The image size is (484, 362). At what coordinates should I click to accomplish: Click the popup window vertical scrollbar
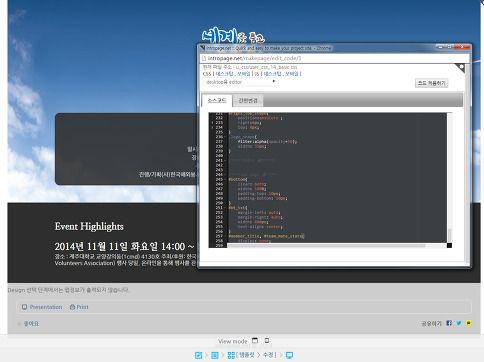[x=467, y=163]
